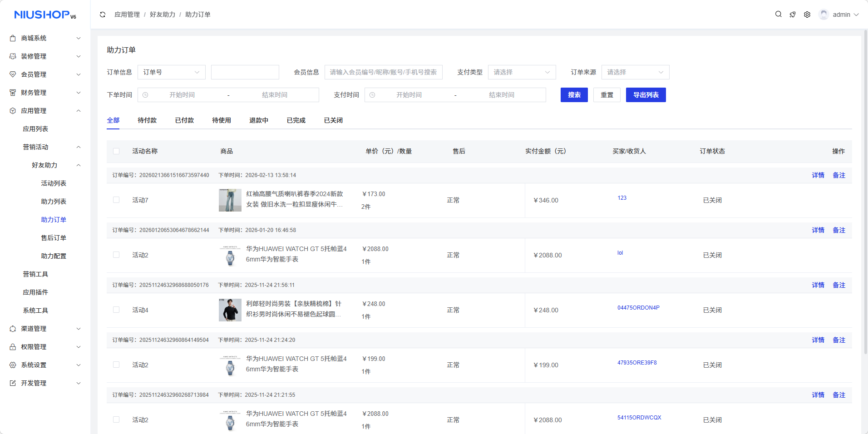The width and height of the screenshot is (868, 434).
Task: Click the 商城系统 shopping bag icon
Action: (13, 38)
